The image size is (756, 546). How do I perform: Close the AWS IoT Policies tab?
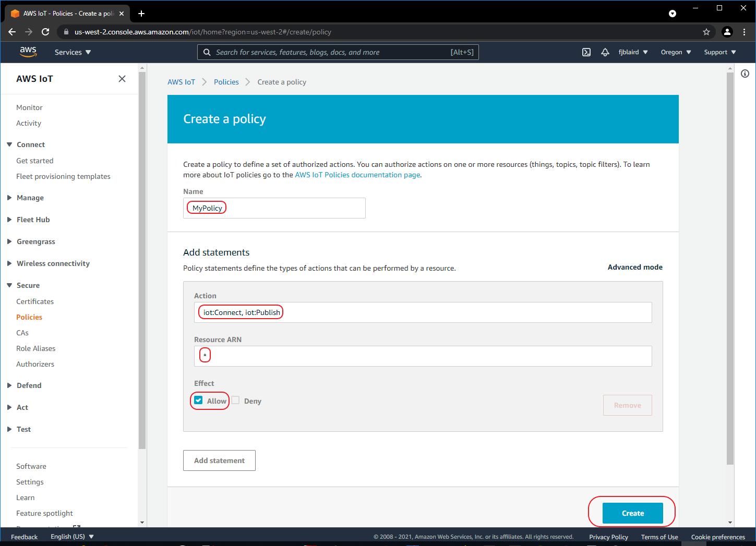click(x=122, y=14)
